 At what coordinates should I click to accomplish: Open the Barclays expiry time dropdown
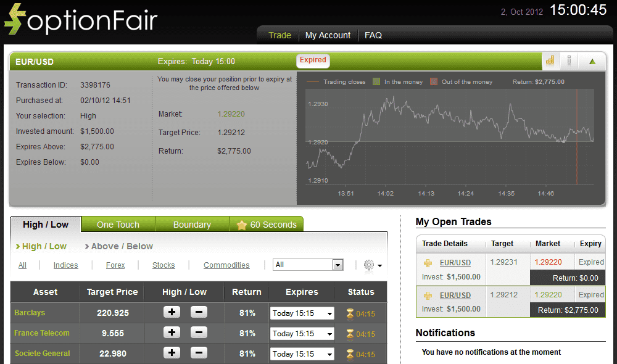click(x=302, y=313)
